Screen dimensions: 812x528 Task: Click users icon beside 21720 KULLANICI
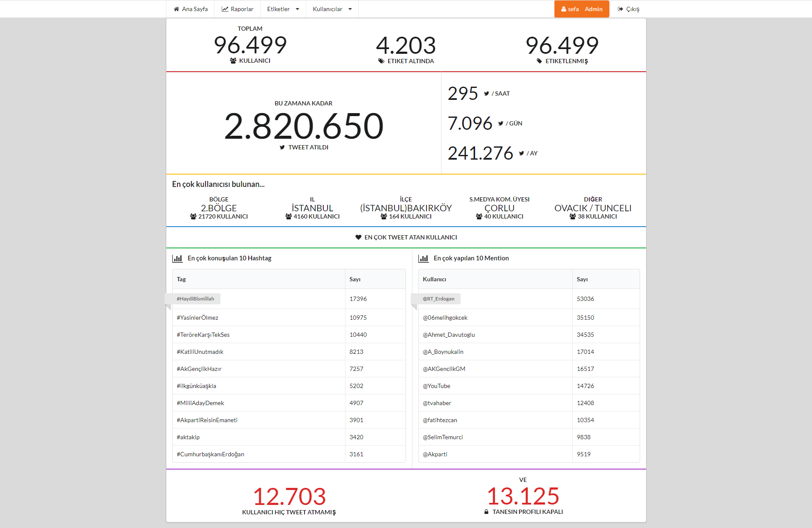[x=193, y=216]
